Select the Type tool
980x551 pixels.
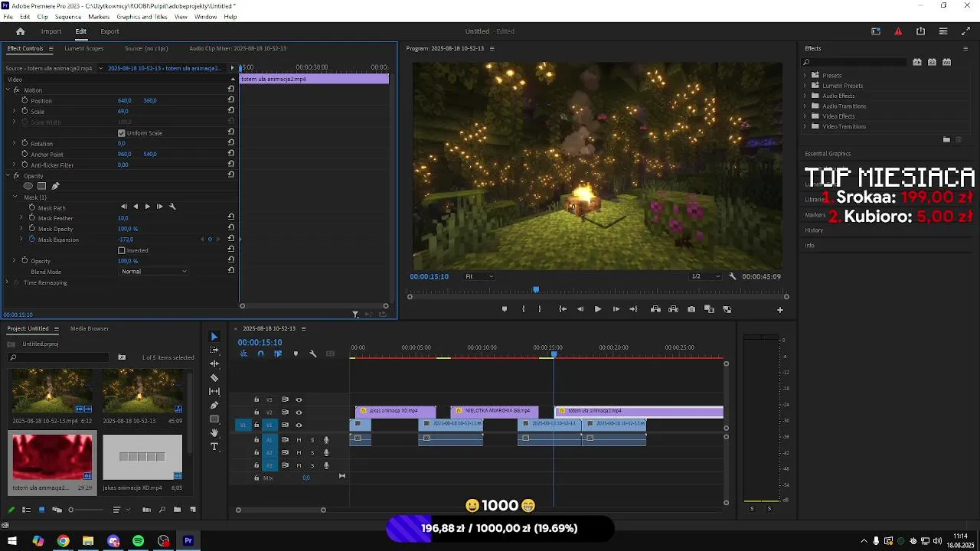point(214,447)
